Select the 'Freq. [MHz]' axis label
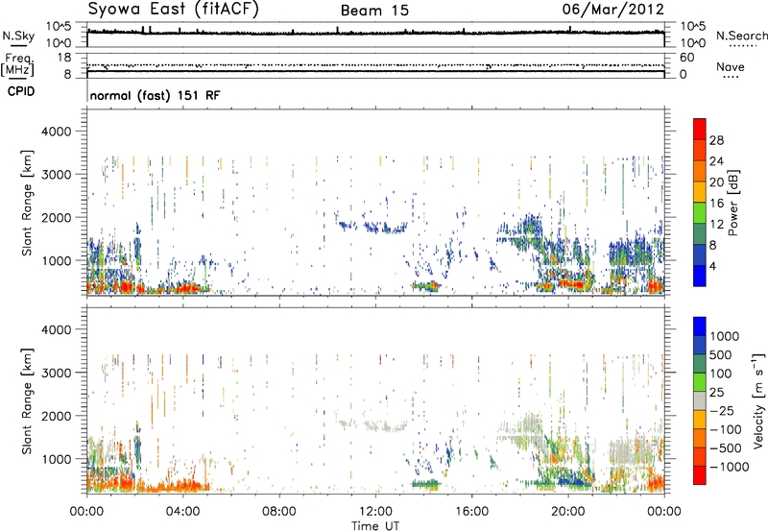This screenshot has width=768, height=532. [17, 64]
